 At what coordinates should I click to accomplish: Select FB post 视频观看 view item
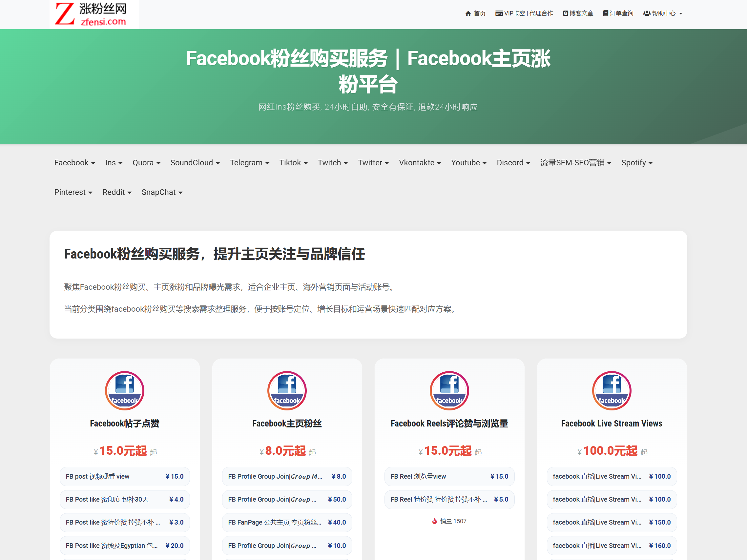(x=124, y=476)
